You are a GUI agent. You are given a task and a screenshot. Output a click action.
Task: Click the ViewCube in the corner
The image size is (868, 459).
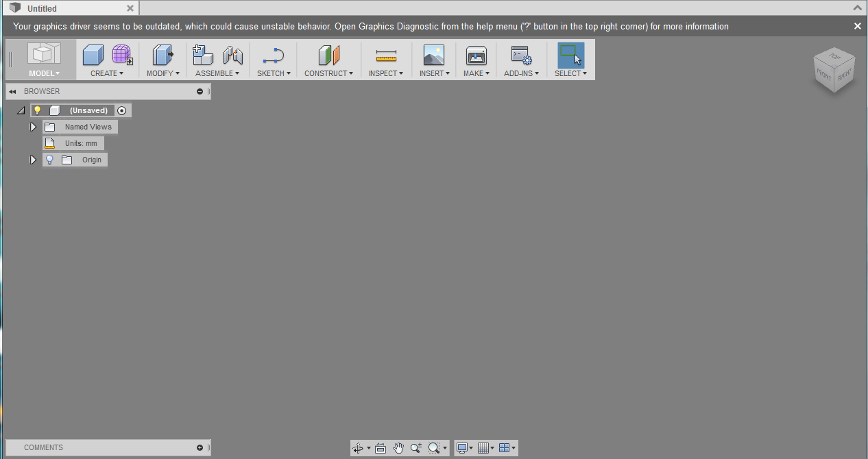coord(834,71)
